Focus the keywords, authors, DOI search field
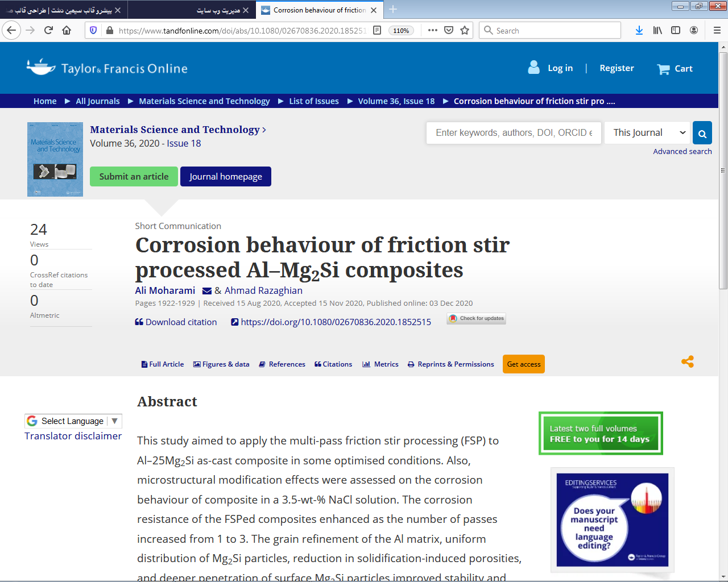Viewport: 728px width, 582px height. [x=514, y=133]
